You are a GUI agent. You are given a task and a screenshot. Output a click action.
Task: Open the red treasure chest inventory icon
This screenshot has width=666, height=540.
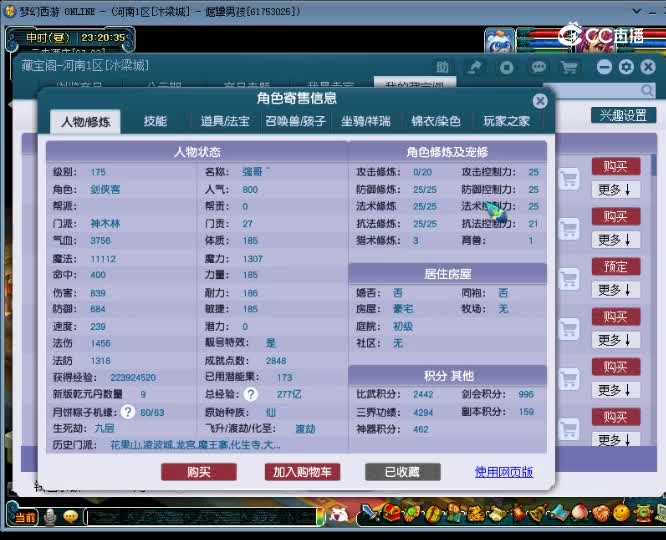pos(391,514)
